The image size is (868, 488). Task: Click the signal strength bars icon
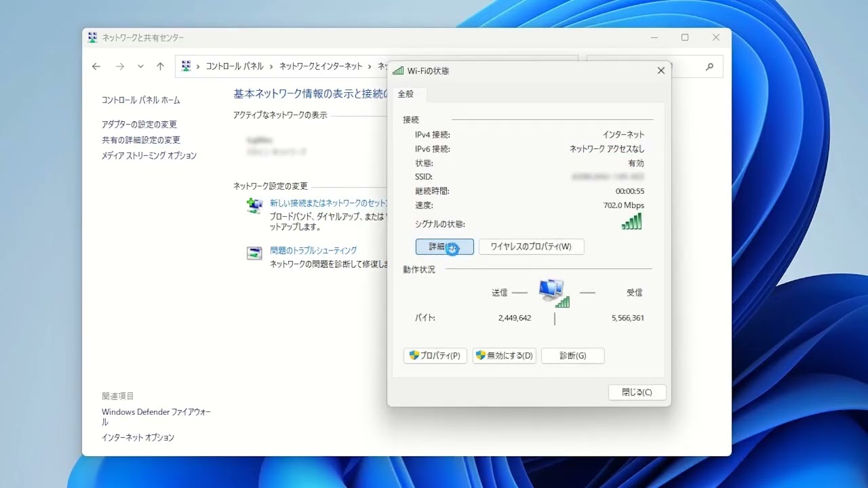[x=631, y=222]
